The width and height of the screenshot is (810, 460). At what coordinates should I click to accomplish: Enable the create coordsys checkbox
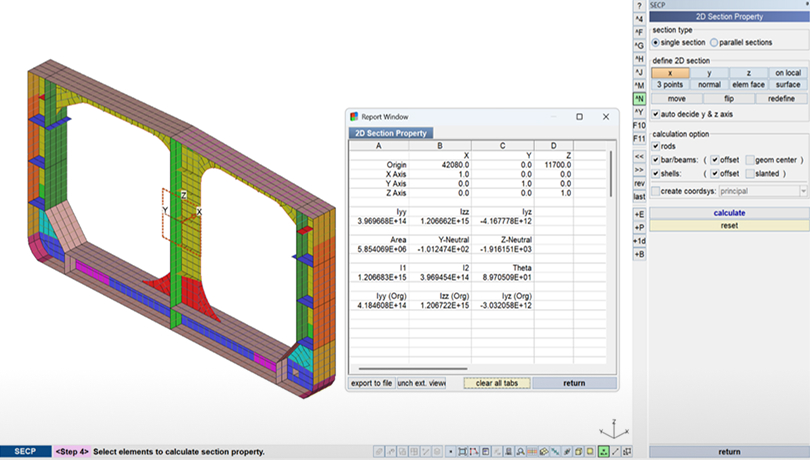point(656,190)
